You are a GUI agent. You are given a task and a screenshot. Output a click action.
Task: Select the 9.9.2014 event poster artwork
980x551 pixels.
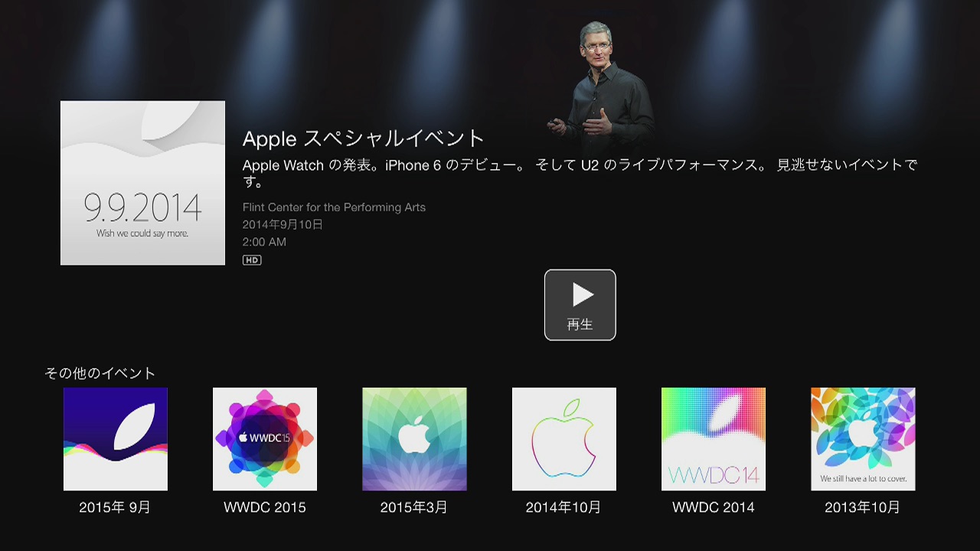coord(143,183)
